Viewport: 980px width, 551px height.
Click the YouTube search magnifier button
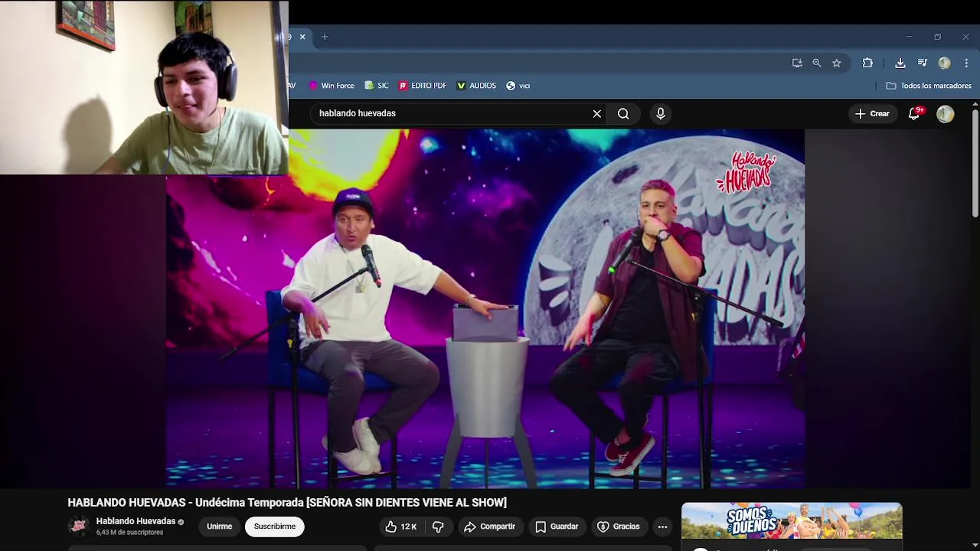point(623,113)
